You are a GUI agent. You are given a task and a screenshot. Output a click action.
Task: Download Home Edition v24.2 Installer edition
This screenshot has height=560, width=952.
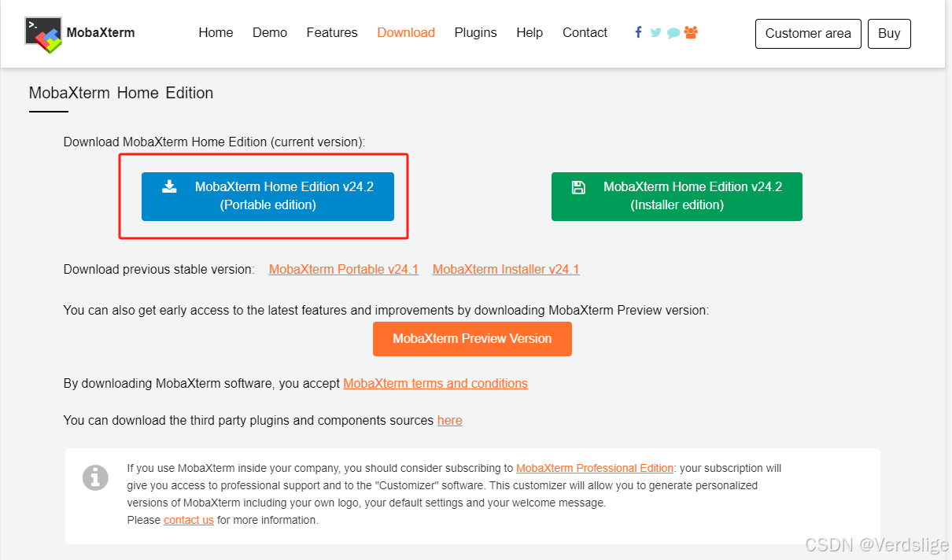(677, 197)
